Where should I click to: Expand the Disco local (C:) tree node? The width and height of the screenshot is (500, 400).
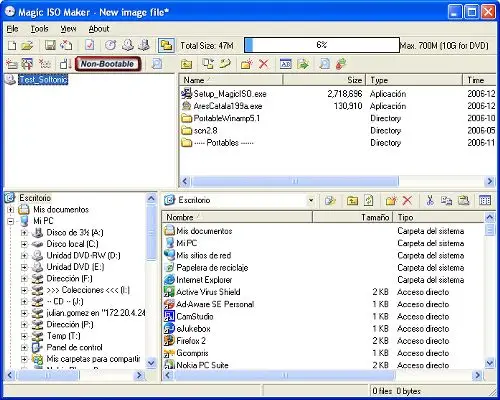pyautogui.click(x=24, y=244)
